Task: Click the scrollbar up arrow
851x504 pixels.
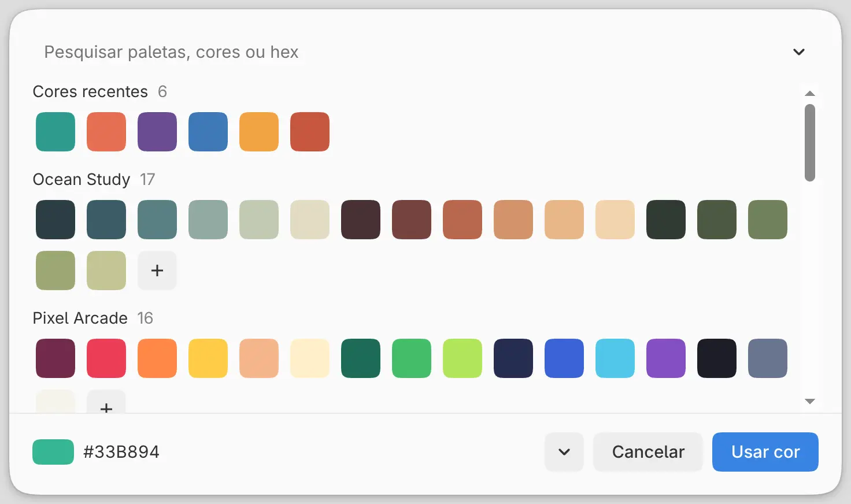Action: pyautogui.click(x=810, y=94)
